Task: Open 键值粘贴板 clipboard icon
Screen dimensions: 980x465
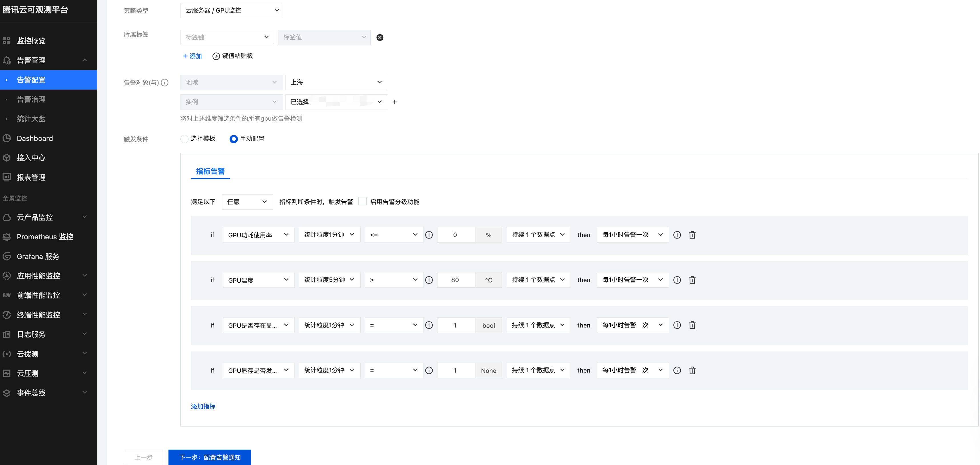Action: (216, 56)
